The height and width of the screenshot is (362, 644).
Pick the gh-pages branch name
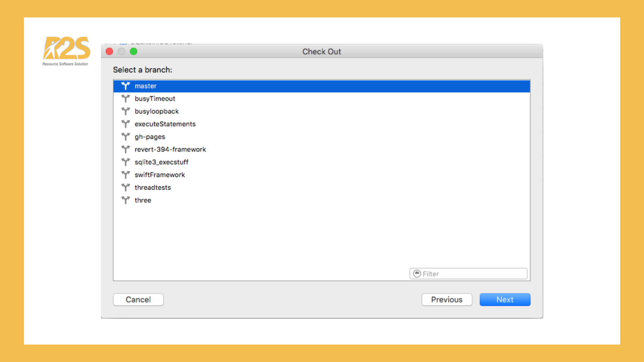click(150, 137)
